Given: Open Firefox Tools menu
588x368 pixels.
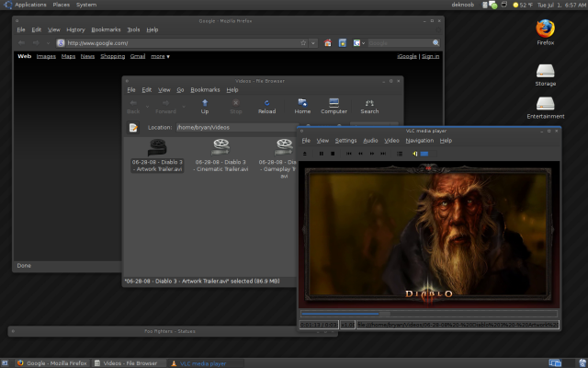Looking at the screenshot, I should click(133, 29).
